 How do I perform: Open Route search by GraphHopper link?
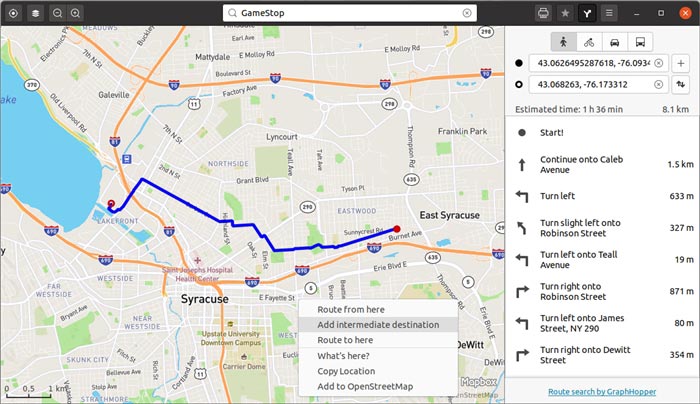pos(602,392)
